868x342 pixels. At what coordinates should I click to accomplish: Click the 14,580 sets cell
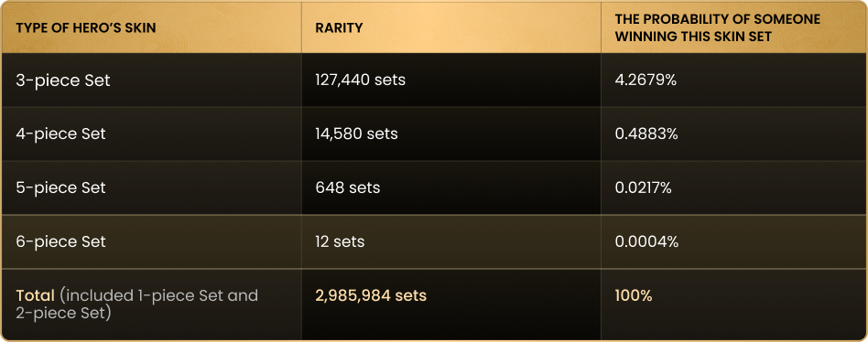click(x=356, y=134)
